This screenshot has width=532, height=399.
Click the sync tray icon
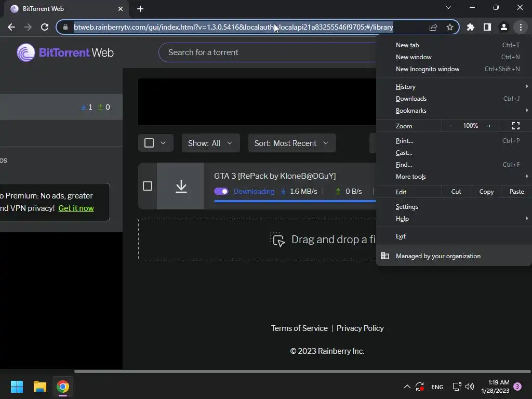[420, 387]
